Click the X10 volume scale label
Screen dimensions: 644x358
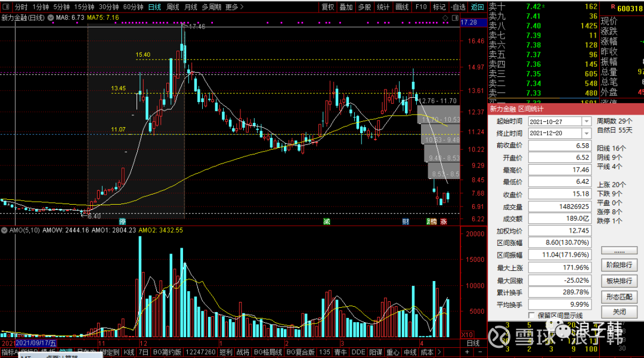pos(467,335)
